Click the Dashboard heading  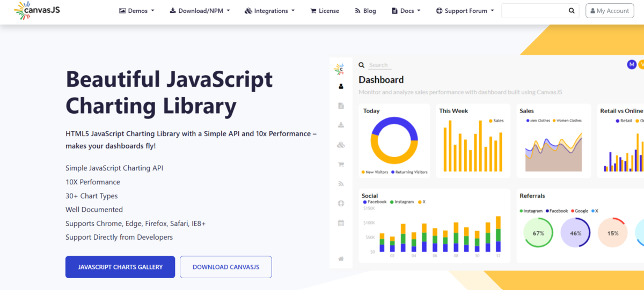[381, 80]
